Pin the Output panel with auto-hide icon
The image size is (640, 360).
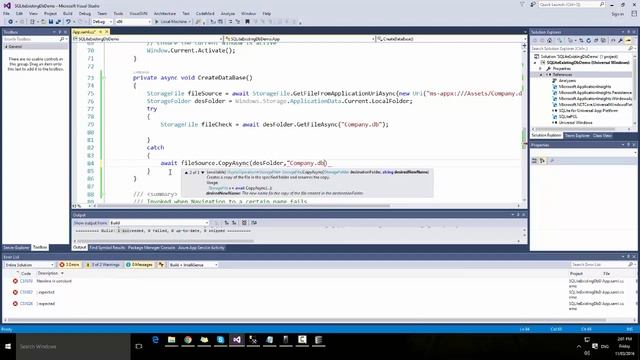[518, 215]
